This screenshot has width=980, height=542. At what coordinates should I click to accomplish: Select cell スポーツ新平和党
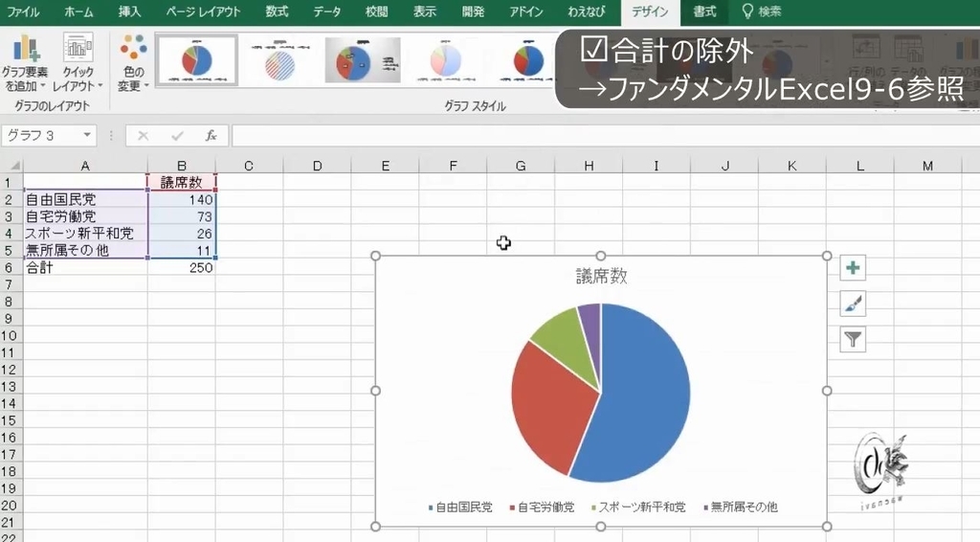[85, 234]
